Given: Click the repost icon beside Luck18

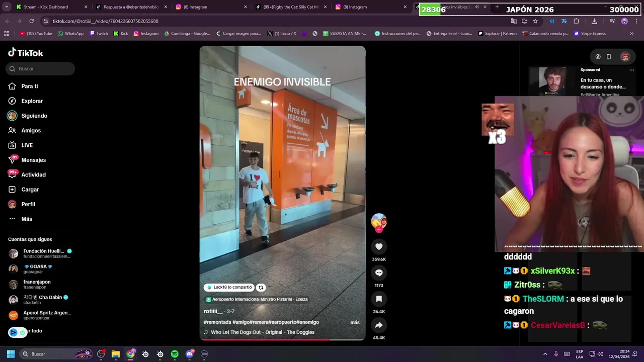Looking at the screenshot, I should (261, 288).
